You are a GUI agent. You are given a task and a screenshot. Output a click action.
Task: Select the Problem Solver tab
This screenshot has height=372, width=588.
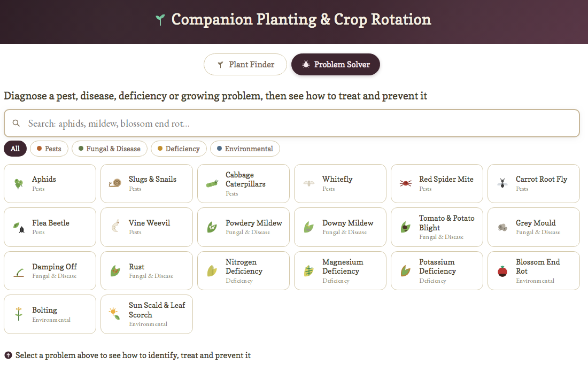point(336,65)
